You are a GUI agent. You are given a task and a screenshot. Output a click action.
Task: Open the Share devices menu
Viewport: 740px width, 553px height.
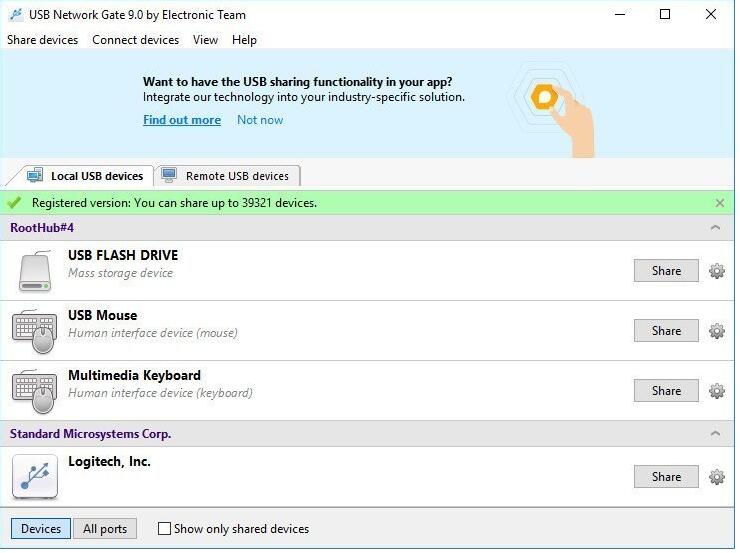[43, 40]
